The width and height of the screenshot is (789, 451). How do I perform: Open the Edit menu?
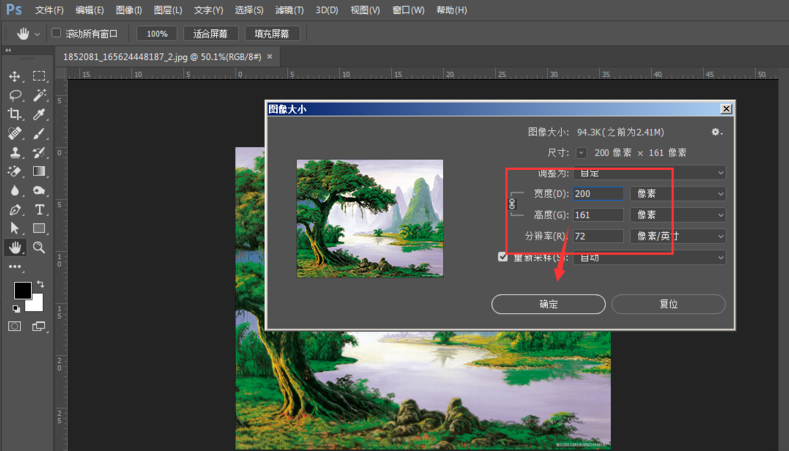(x=90, y=10)
